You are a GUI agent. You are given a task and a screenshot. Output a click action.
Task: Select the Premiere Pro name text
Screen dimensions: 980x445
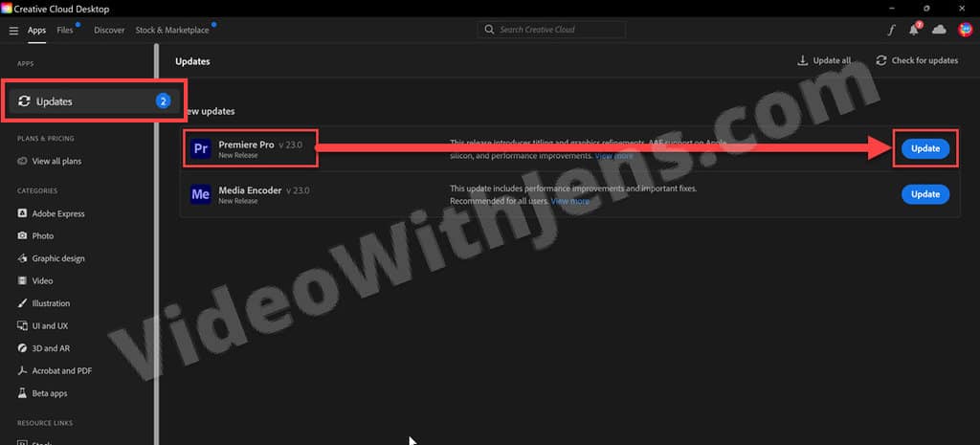point(246,145)
